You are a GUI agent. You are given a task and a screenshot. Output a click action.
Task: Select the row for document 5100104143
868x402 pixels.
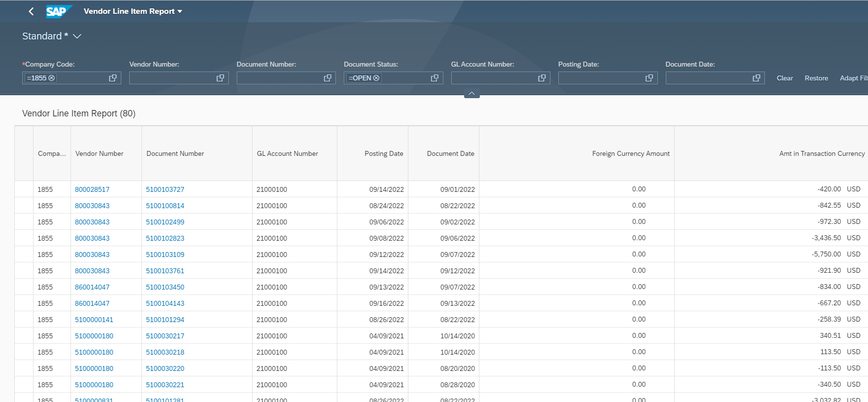(24, 303)
